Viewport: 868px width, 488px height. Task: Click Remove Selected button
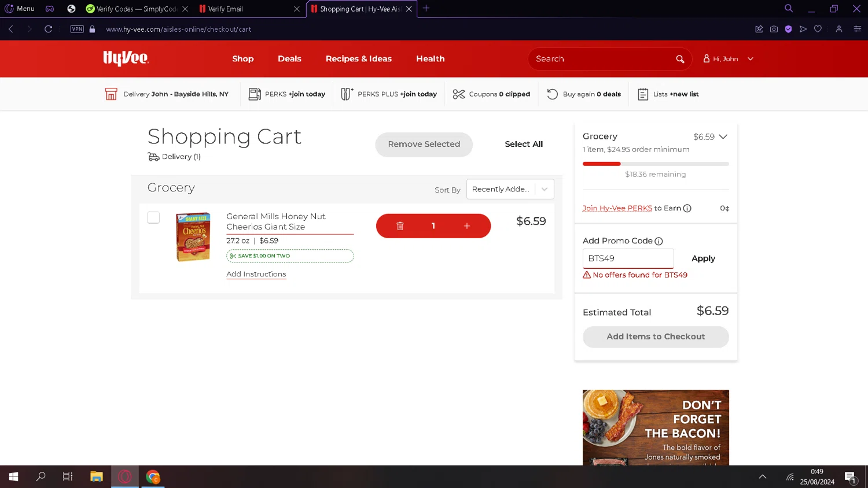click(424, 145)
